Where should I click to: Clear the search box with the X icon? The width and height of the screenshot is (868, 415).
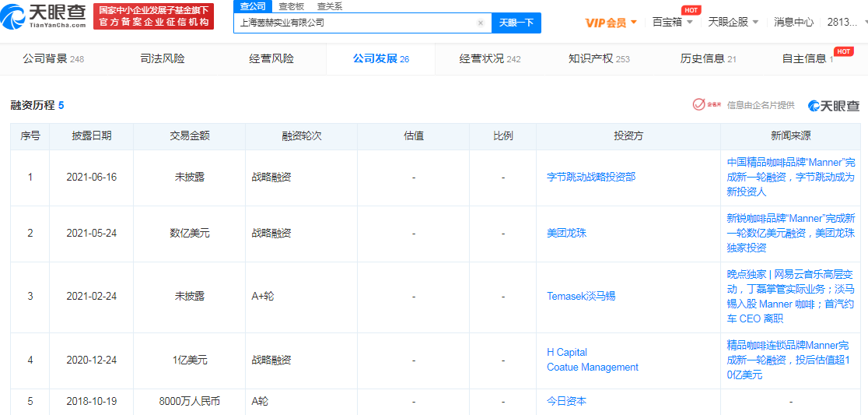[481, 23]
